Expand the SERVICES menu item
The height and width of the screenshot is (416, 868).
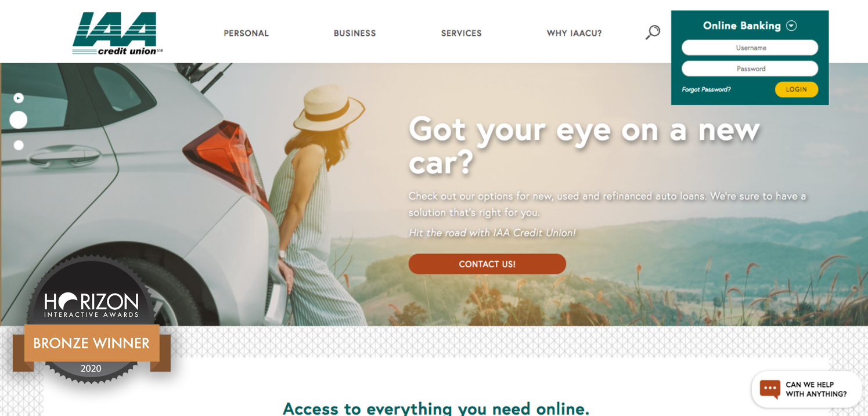pyautogui.click(x=462, y=34)
